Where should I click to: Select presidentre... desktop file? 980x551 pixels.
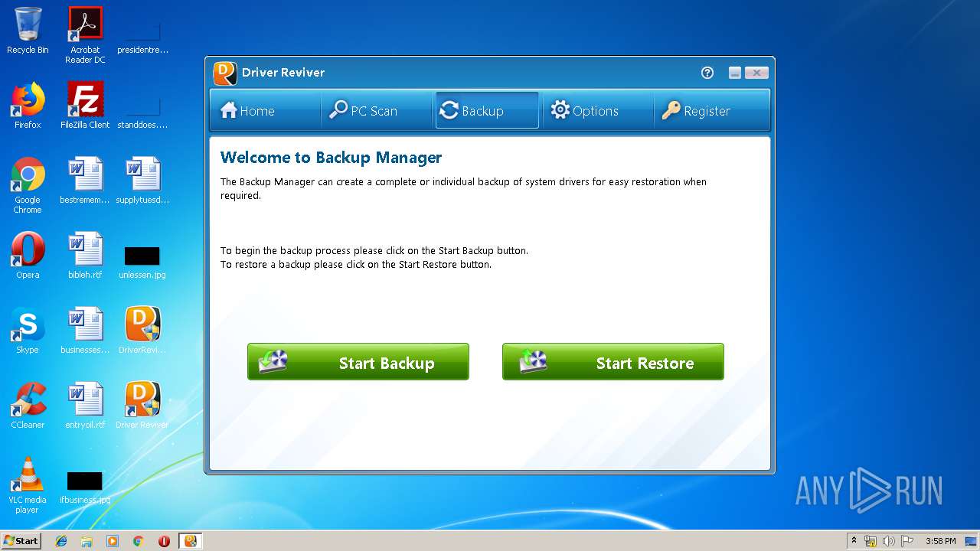coord(142,38)
